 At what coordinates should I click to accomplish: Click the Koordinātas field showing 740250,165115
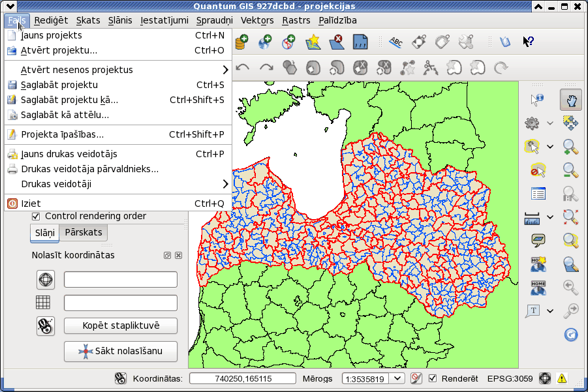pos(243,378)
